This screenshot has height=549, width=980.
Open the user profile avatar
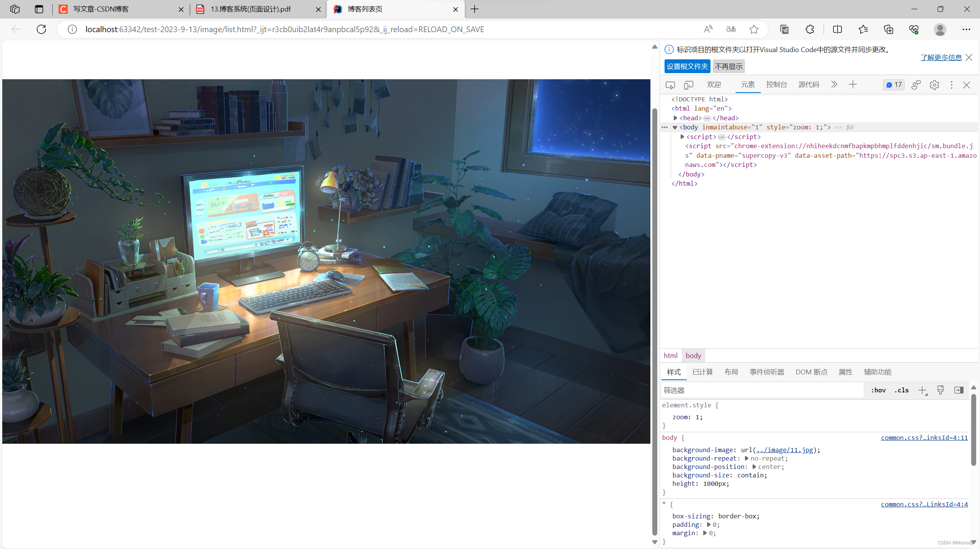click(940, 29)
